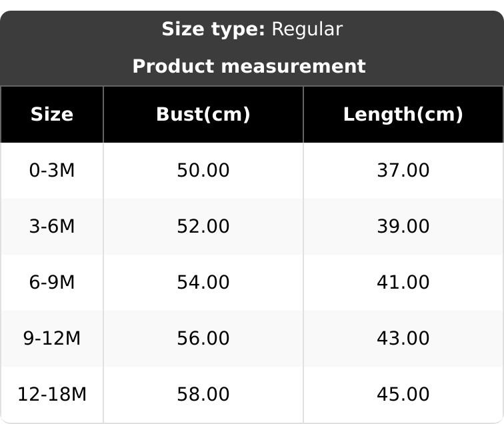Click the 0-3M size cell

pyautogui.click(x=52, y=171)
